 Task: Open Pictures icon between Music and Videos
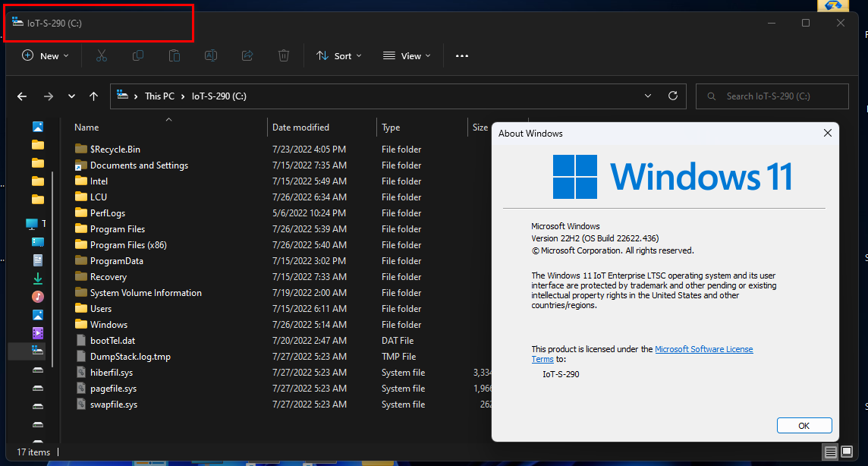pos(38,315)
